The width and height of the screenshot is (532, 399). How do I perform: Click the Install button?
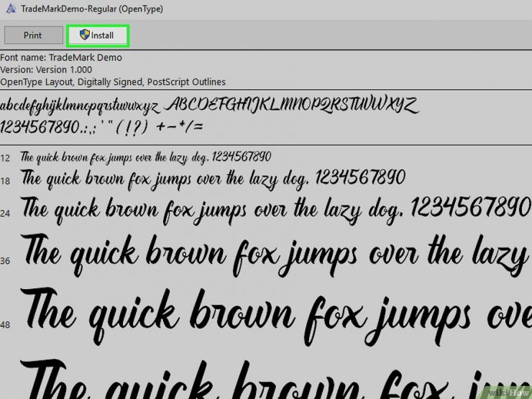[x=98, y=35]
